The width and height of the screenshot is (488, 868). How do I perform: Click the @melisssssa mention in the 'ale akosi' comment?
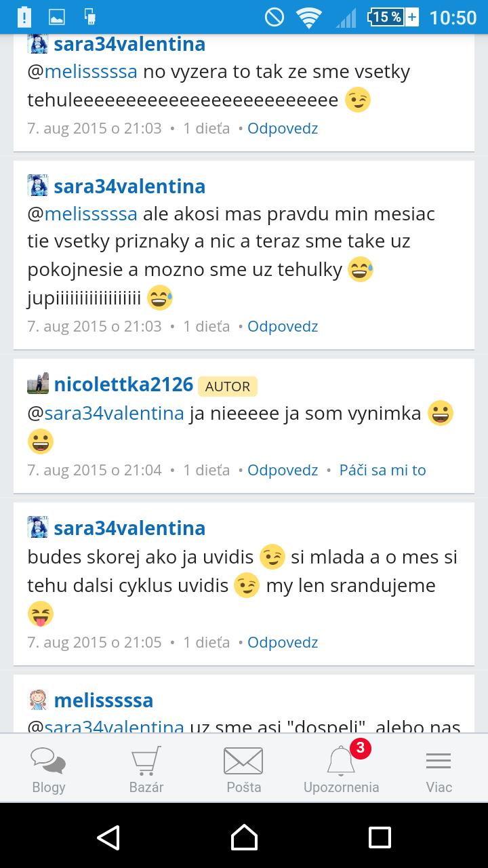pyautogui.click(x=82, y=214)
